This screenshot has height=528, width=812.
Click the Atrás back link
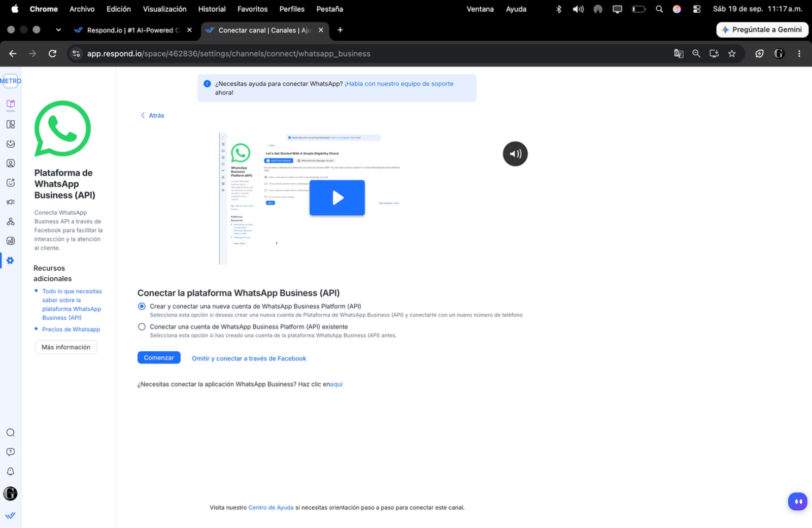153,116
